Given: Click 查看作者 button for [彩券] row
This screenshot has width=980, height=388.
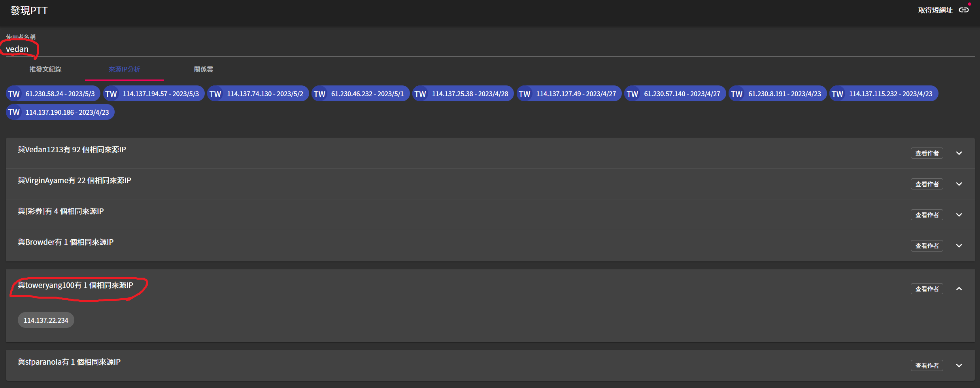Looking at the screenshot, I should point(927,215).
